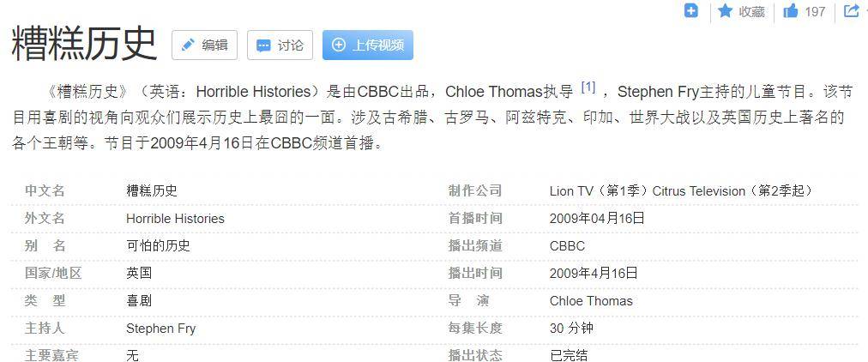Click the 播出频道 label
The height and width of the screenshot is (362, 868).
pyautogui.click(x=475, y=245)
